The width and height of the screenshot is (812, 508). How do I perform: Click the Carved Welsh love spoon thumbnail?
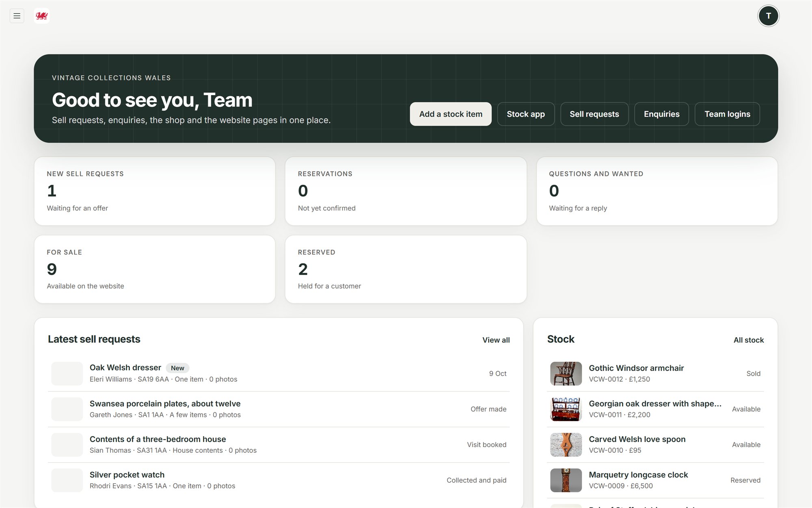point(566,445)
